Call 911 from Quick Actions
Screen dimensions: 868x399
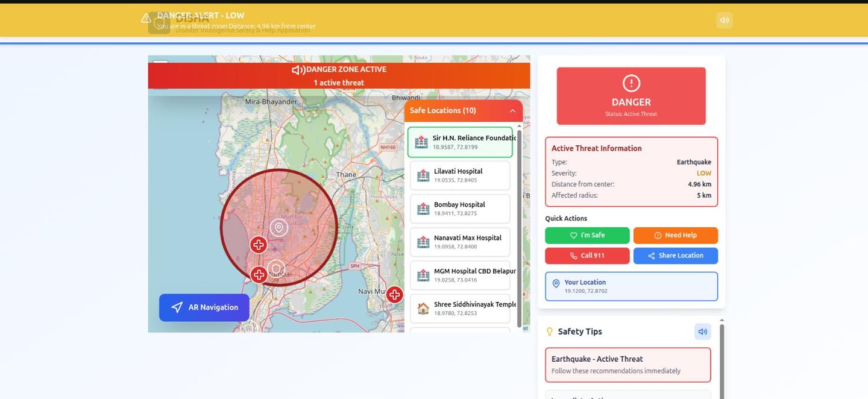click(x=587, y=256)
